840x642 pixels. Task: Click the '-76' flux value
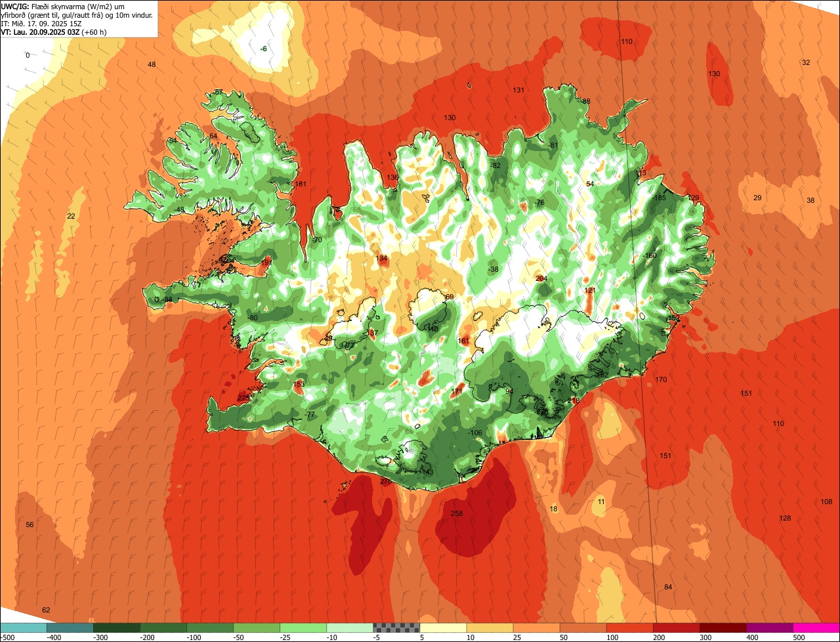539,202
